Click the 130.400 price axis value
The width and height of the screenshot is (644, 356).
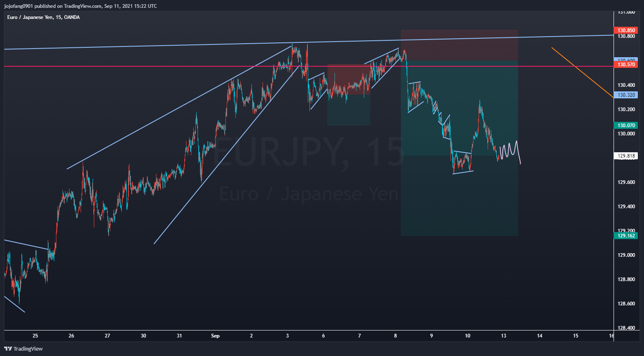pos(626,85)
